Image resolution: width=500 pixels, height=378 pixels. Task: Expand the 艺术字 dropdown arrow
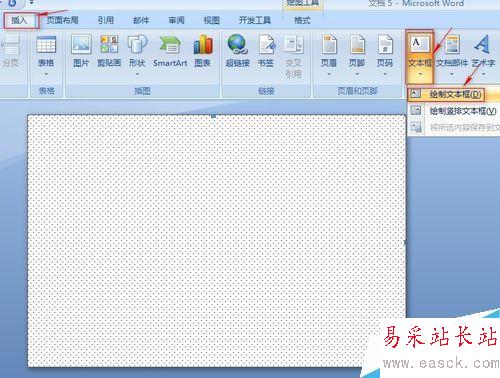(x=483, y=74)
